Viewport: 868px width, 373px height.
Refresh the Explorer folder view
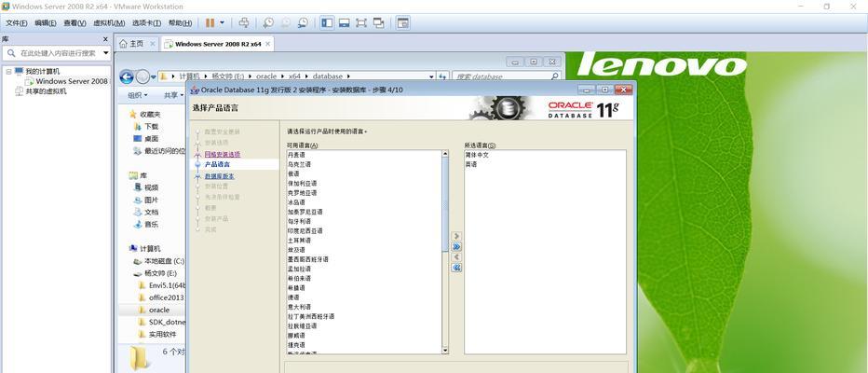click(443, 76)
